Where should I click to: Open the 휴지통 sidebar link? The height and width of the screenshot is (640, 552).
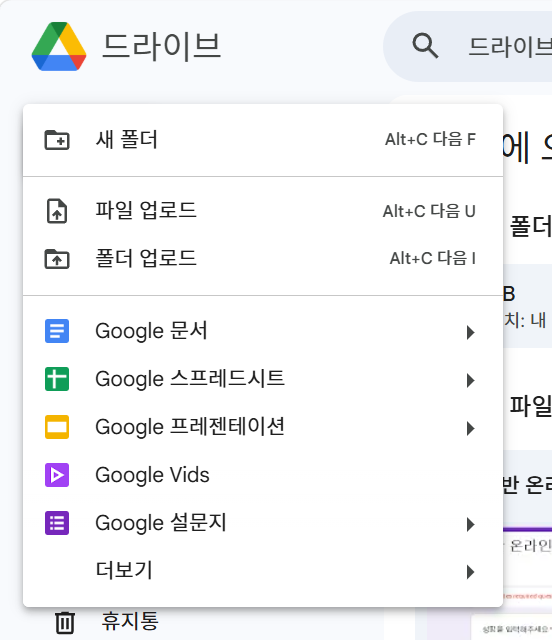[130, 622]
